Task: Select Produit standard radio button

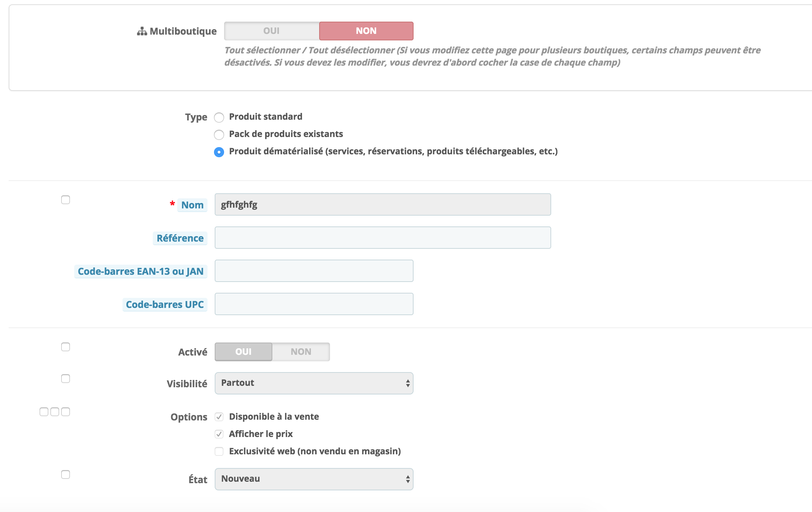Action: pyautogui.click(x=219, y=117)
